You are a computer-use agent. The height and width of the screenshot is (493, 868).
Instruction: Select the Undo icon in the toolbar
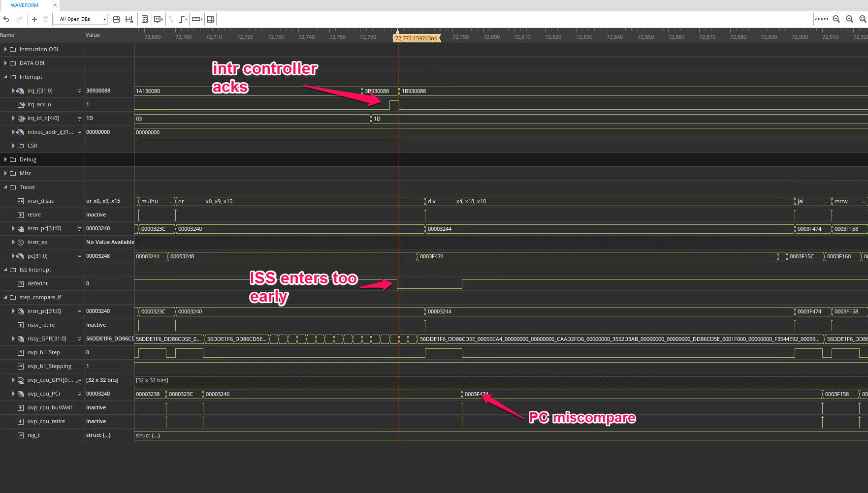5,19
